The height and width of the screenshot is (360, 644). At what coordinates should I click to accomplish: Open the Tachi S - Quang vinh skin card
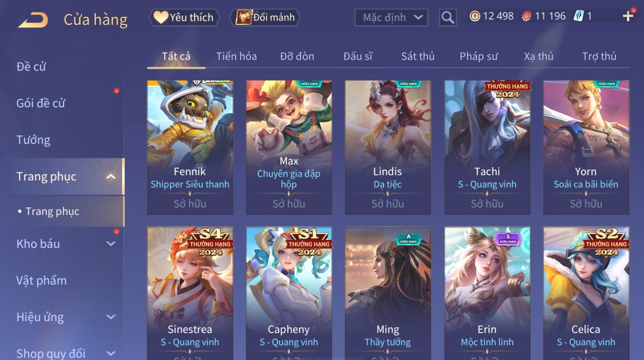pyautogui.click(x=487, y=148)
